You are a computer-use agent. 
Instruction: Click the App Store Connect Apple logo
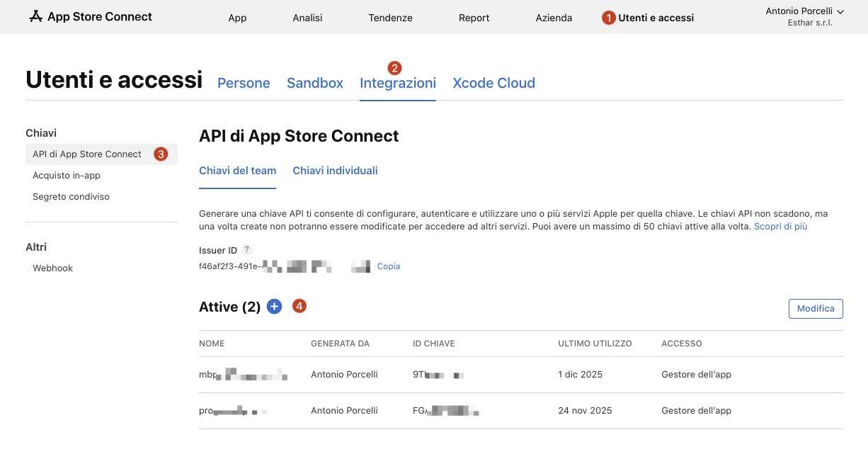click(35, 16)
